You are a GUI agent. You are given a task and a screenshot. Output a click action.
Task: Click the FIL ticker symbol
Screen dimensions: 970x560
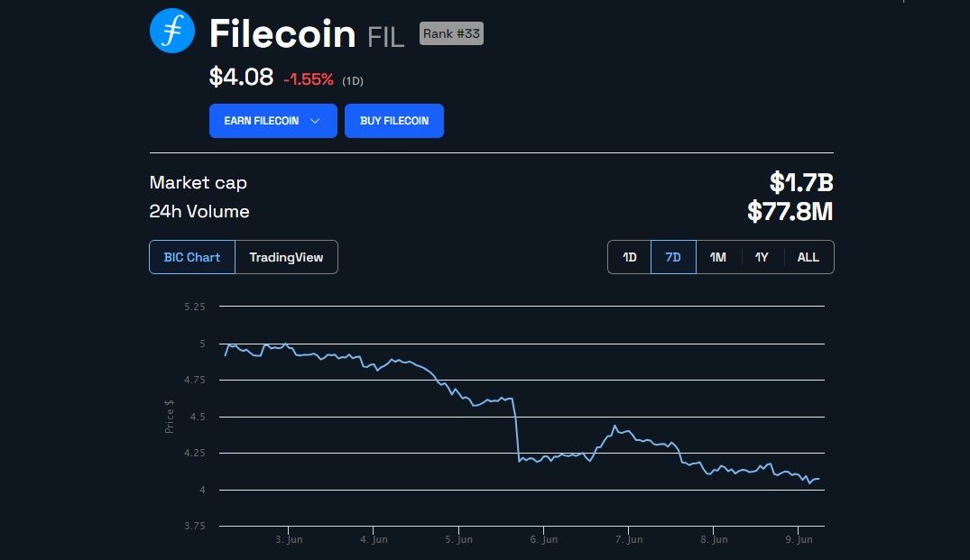click(386, 38)
